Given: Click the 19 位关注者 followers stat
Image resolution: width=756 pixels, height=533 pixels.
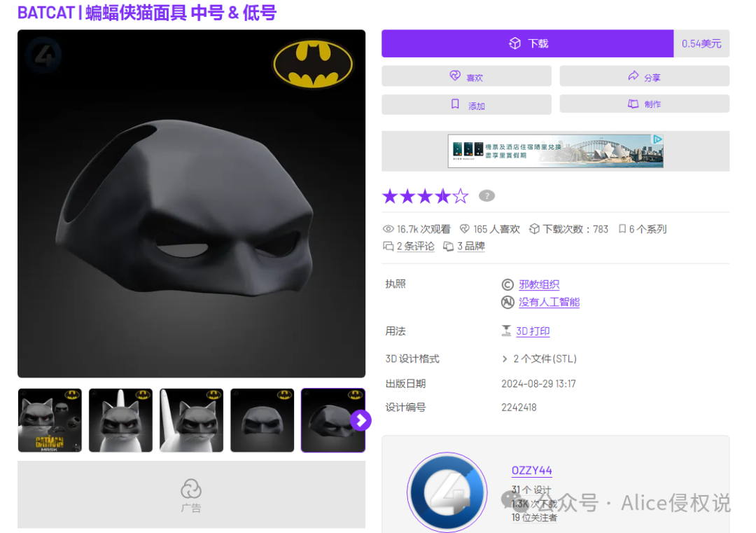Looking at the screenshot, I should click(534, 518).
